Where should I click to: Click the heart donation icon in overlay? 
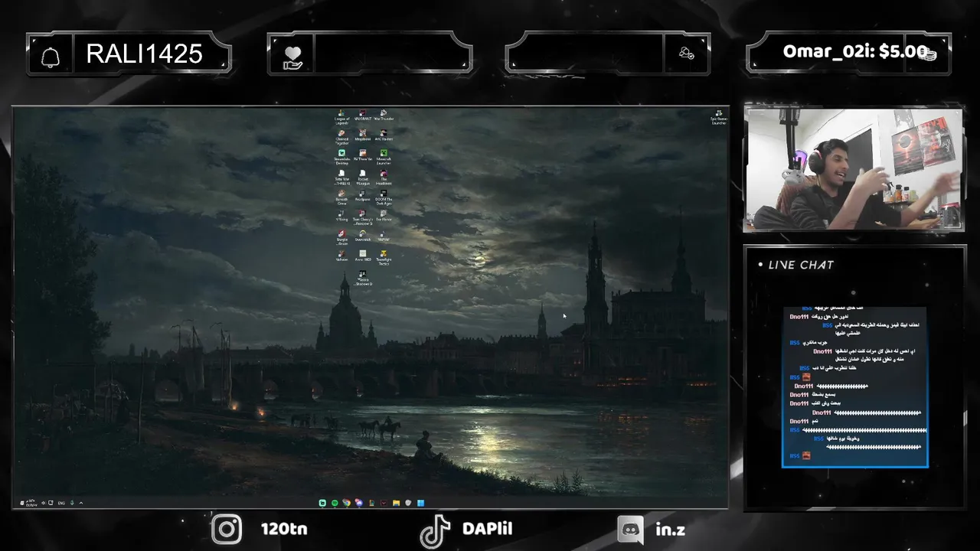pyautogui.click(x=292, y=57)
